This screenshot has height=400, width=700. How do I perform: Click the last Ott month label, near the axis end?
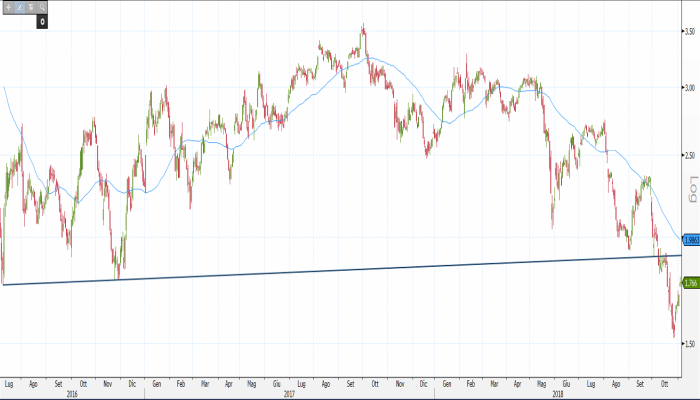click(x=665, y=383)
